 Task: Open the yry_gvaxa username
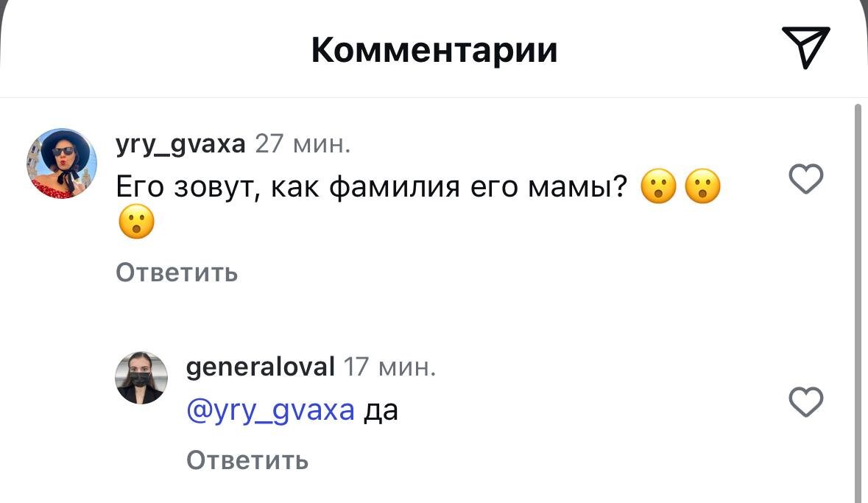pos(180,144)
